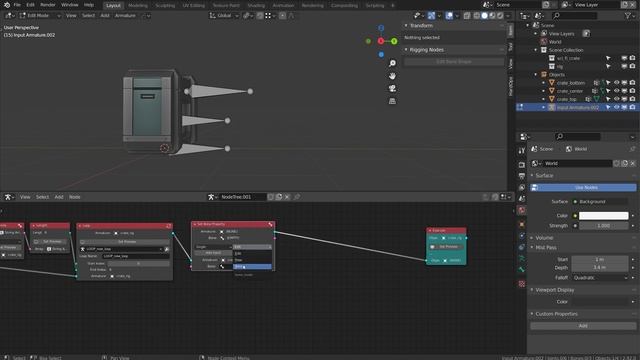Hide crate_top with its eye icon
640x360 pixels.
coord(616,99)
